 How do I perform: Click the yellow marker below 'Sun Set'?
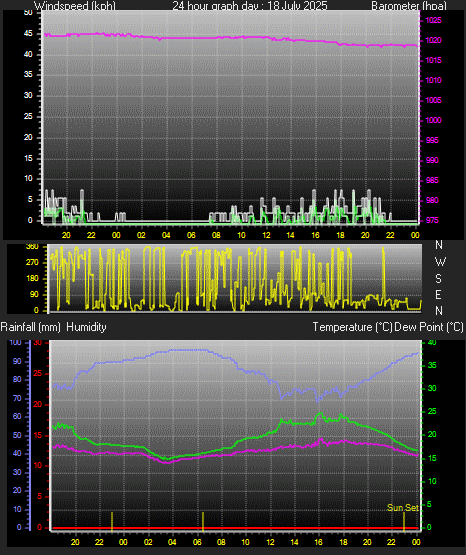click(x=404, y=521)
